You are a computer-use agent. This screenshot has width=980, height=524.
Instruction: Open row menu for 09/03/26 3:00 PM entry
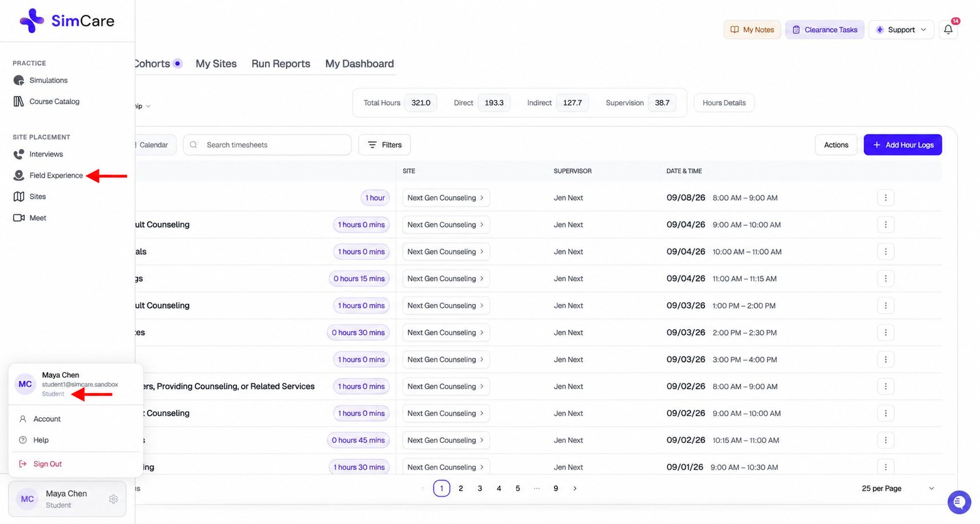tap(886, 359)
